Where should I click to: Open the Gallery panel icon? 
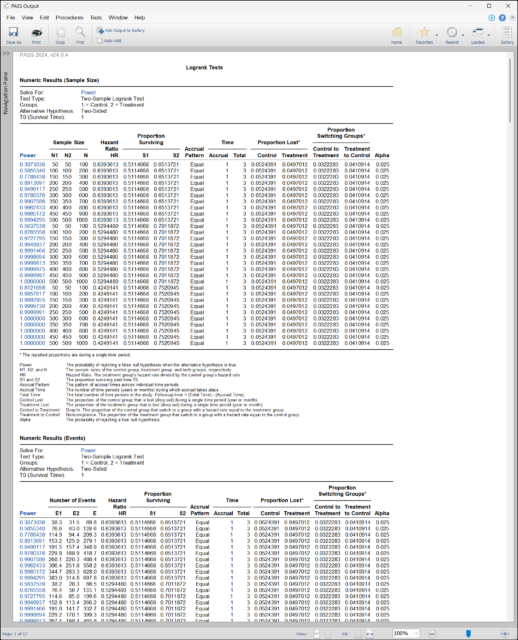pyautogui.click(x=507, y=35)
